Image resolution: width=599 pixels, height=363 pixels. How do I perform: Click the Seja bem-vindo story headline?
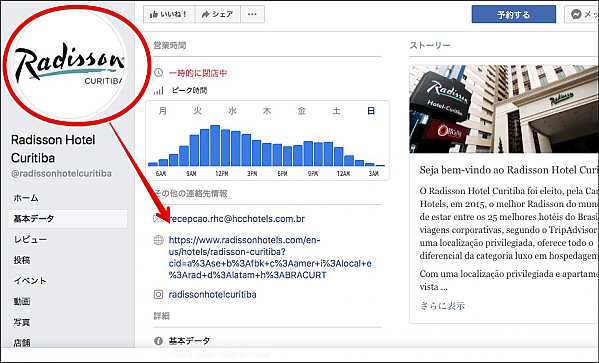[509, 170]
